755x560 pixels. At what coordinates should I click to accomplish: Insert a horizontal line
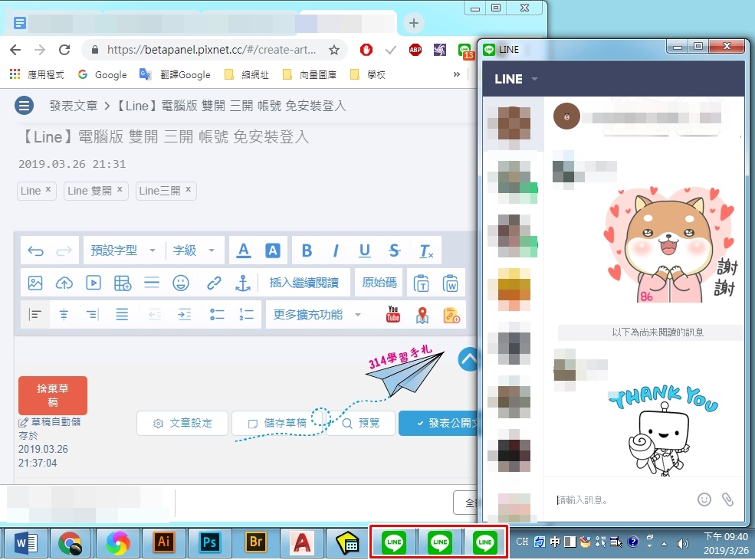pyautogui.click(x=152, y=283)
